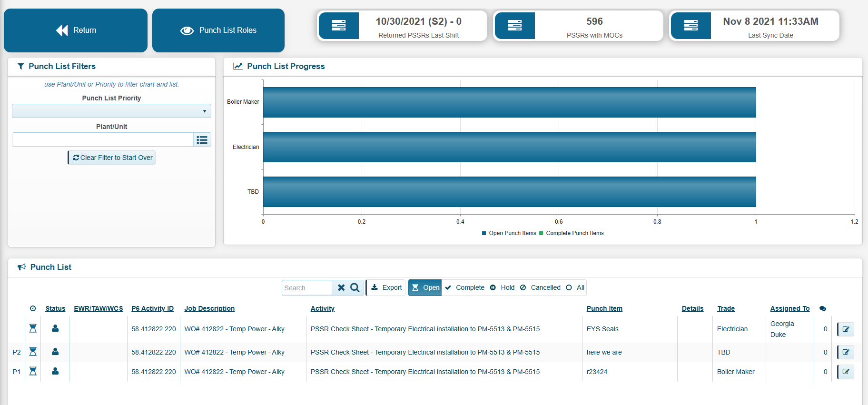The image size is (868, 405).
Task: Click hourglass icon in 'here we are' row
Action: pos(33,352)
